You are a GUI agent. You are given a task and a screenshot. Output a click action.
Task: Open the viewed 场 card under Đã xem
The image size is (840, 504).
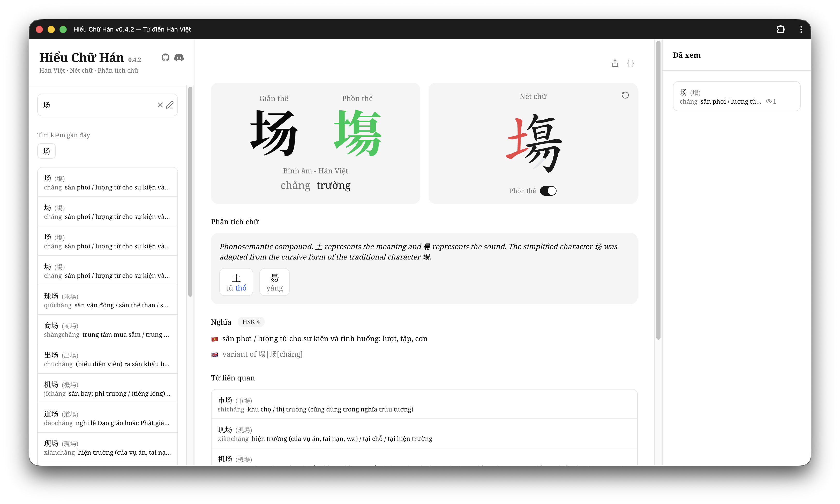(736, 96)
